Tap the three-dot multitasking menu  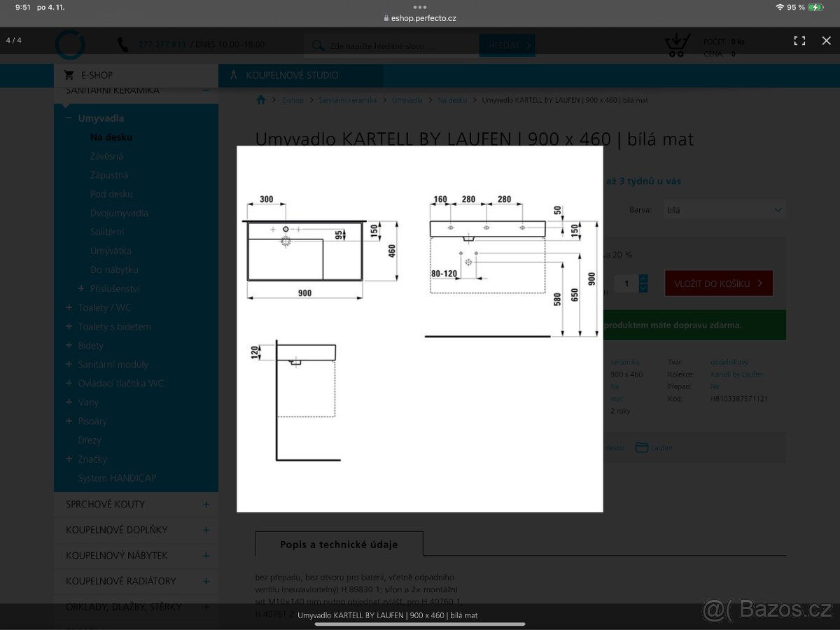[x=420, y=6]
